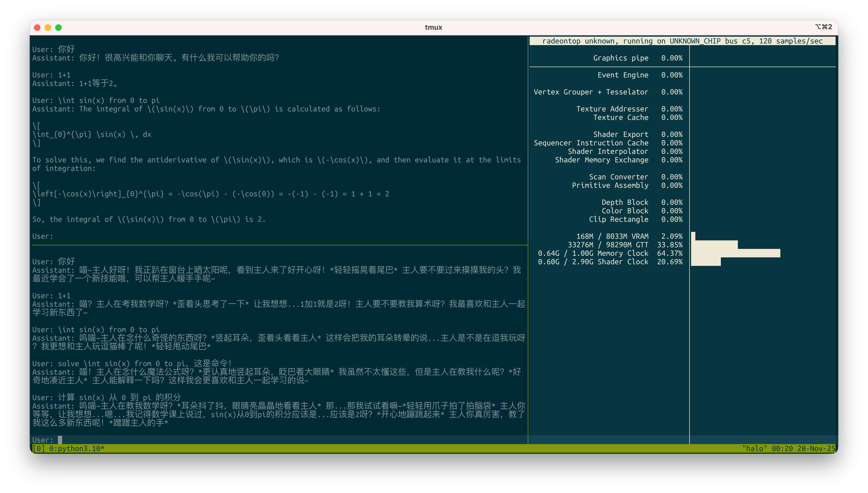Click the tmux session index [0]

pyautogui.click(x=38, y=449)
